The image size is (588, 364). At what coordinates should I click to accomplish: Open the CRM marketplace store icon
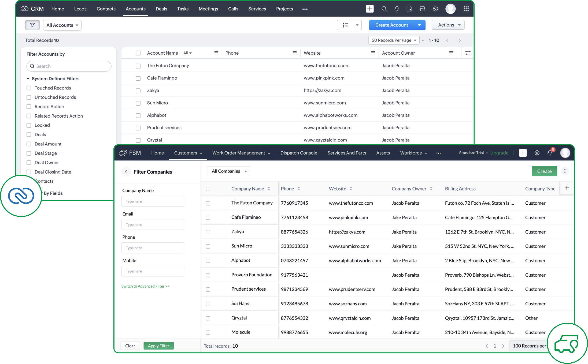tap(422, 9)
